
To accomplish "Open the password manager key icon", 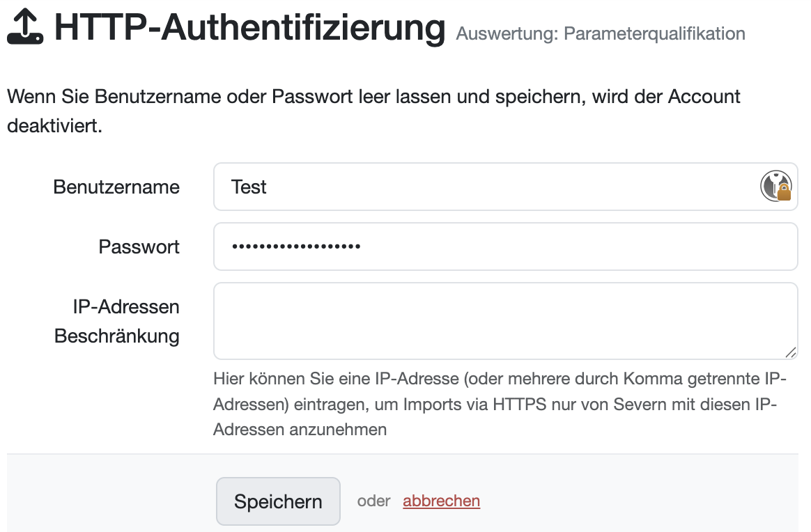I will click(775, 186).
